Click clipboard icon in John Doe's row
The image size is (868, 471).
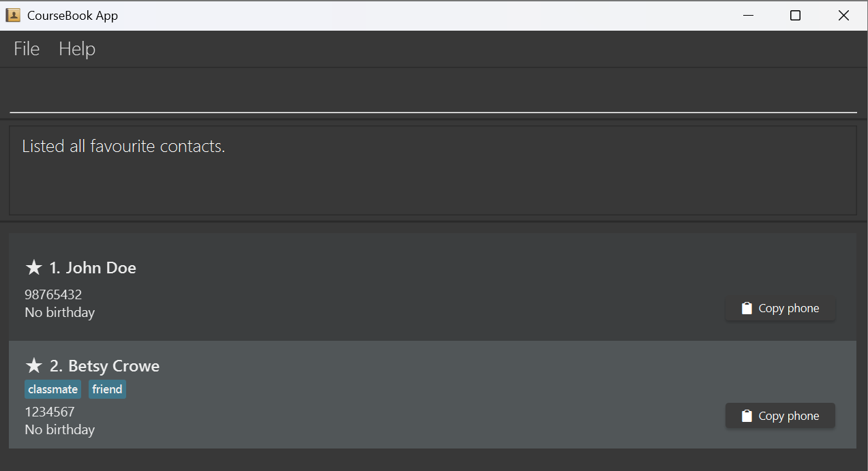747,308
